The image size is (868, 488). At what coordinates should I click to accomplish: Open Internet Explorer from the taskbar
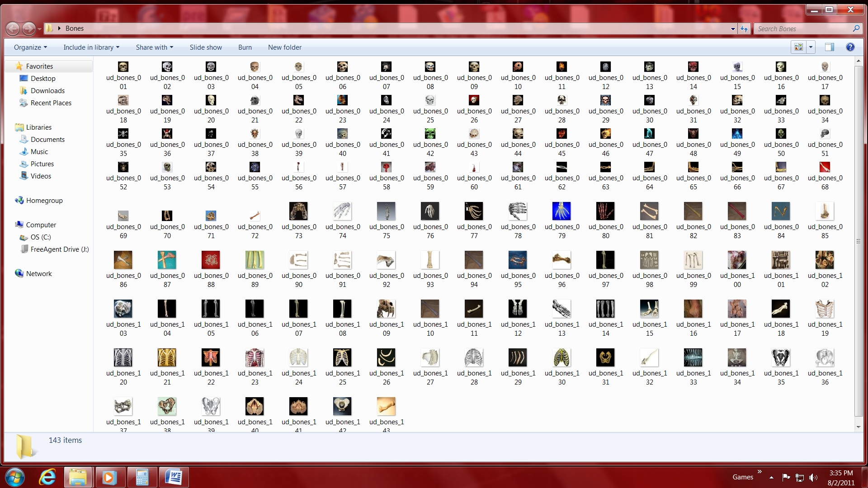tap(47, 477)
